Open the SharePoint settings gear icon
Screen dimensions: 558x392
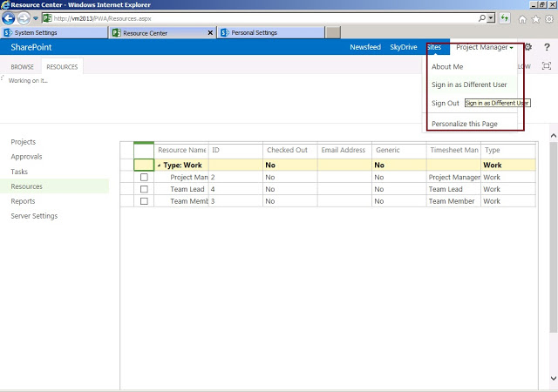528,47
